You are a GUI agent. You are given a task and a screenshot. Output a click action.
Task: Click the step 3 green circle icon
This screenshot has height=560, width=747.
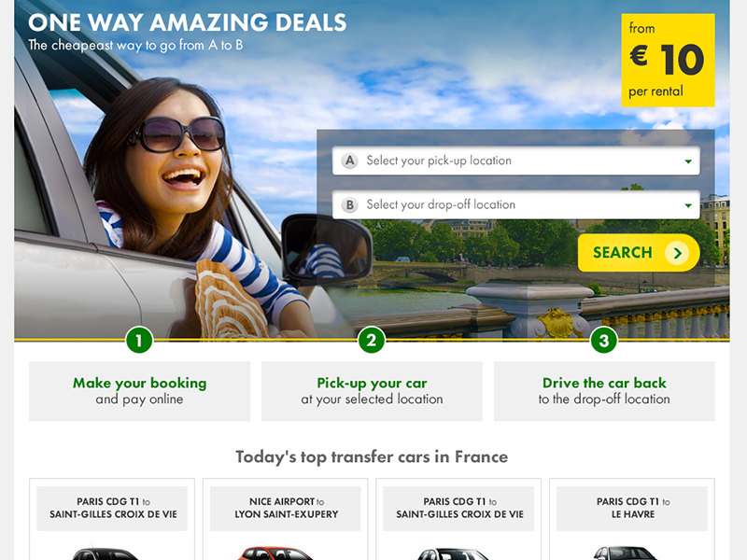(603, 340)
